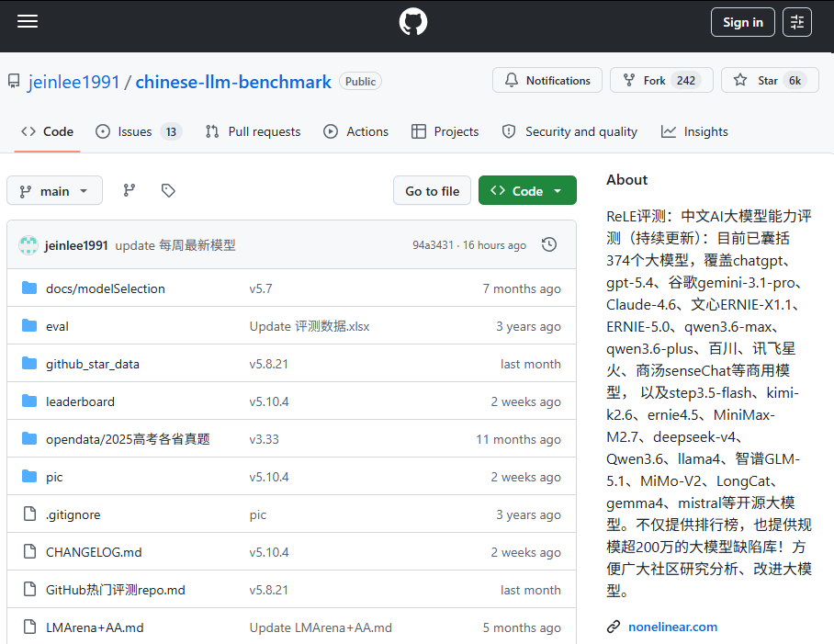Click file icon for .gitignore
Screen dimensions: 834x644
click(x=29, y=514)
